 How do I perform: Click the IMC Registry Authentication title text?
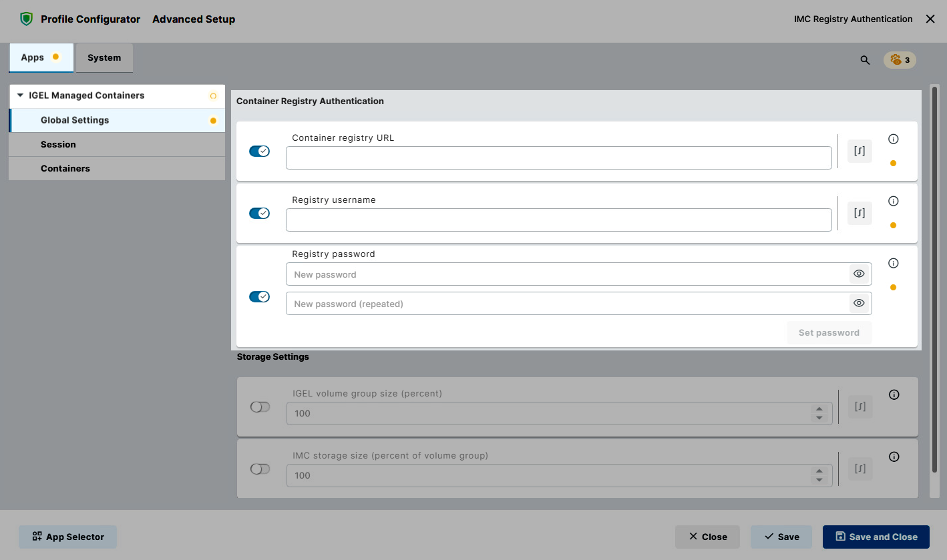[853, 19]
